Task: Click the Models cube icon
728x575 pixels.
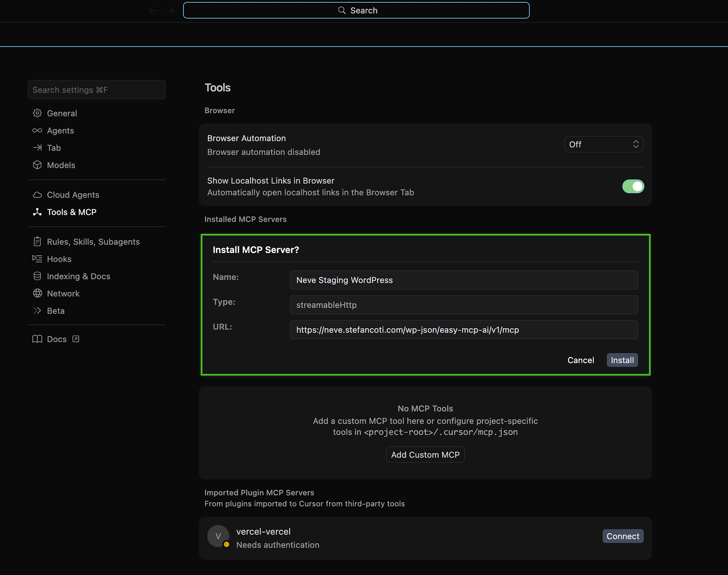Action: [37, 165]
